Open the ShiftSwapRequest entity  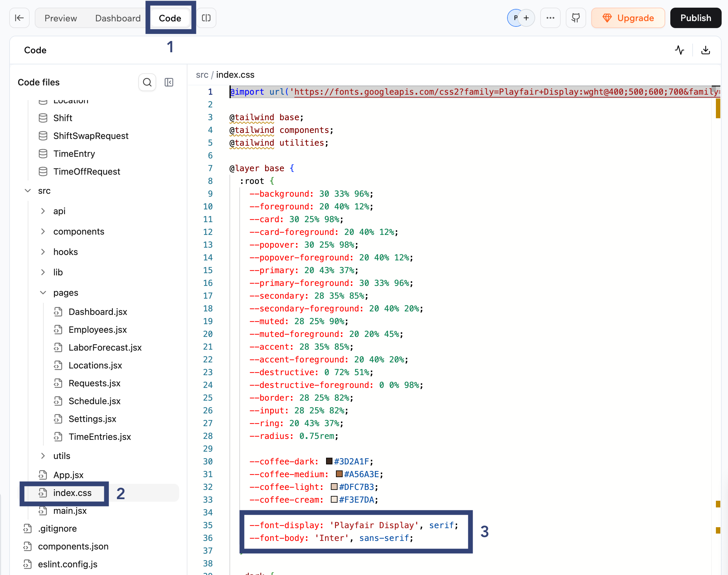[x=91, y=136]
